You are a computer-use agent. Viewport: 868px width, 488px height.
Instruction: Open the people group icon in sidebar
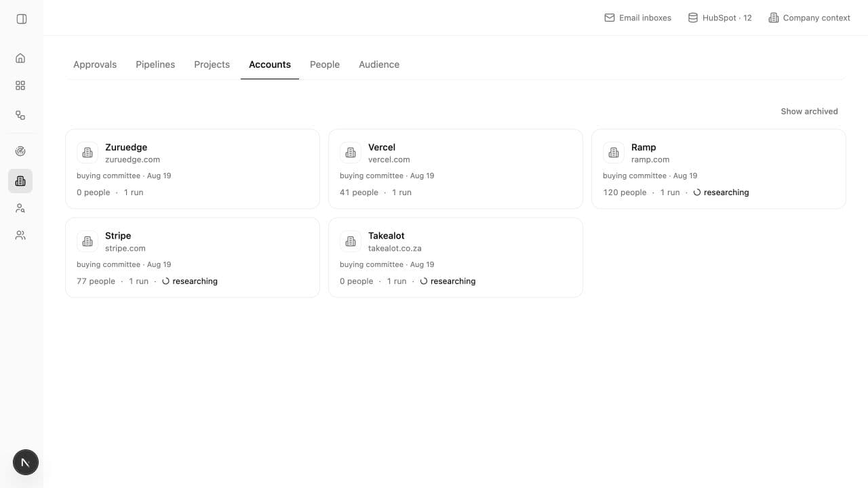20,235
